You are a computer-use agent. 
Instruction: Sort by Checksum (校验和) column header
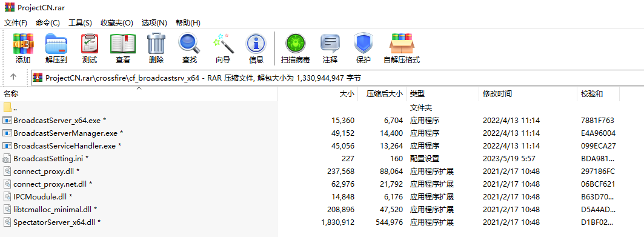pyautogui.click(x=598, y=94)
